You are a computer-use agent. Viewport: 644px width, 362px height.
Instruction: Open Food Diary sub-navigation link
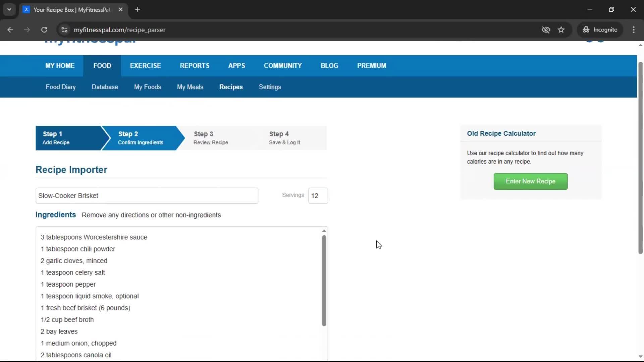(61, 87)
